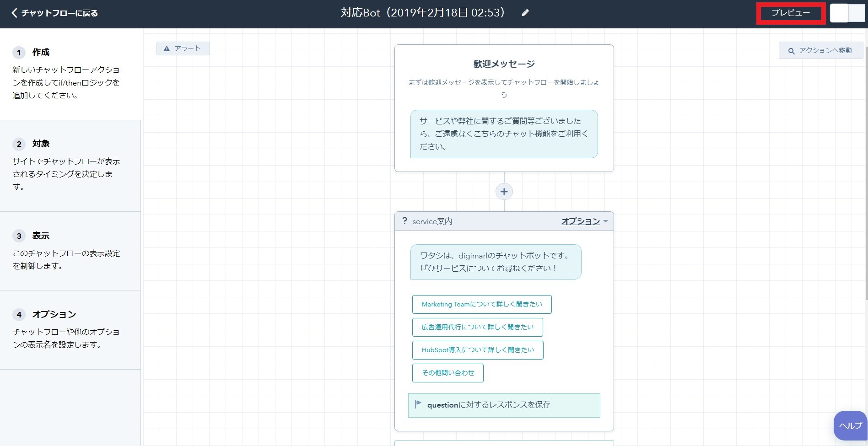Viewport: 868px width, 446px height.
Task: Open the プレビュー button
Action: (791, 13)
